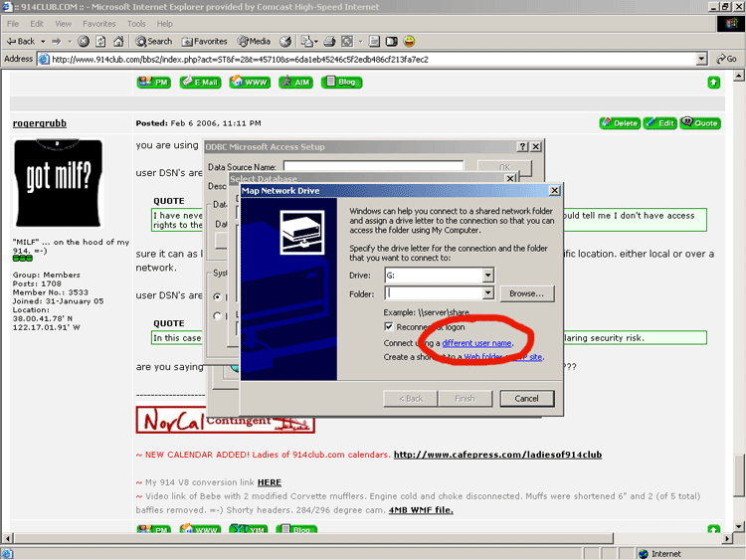
Task: Click the green E-Mail button
Action: [x=200, y=83]
